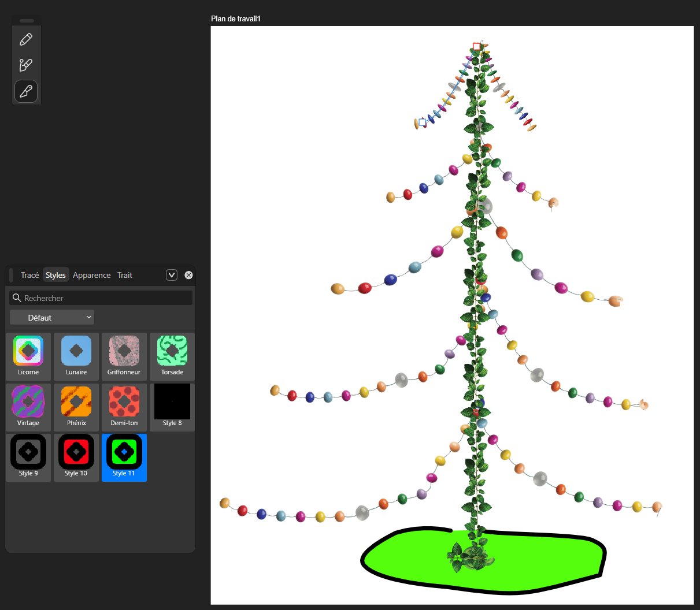Screen dimensions: 700x610
Task: Apply Style 10 with red fill
Action: pos(76,457)
